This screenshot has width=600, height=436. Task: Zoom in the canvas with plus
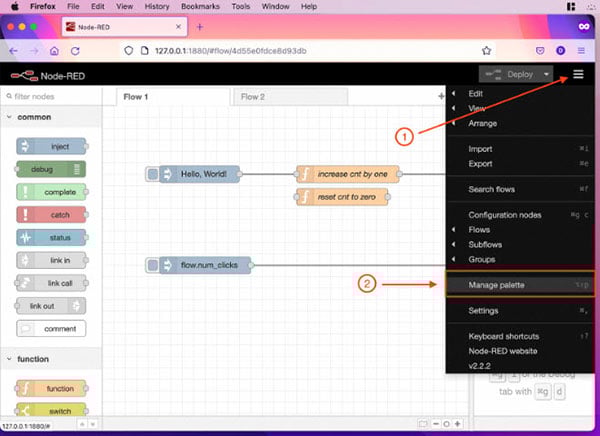point(457,424)
